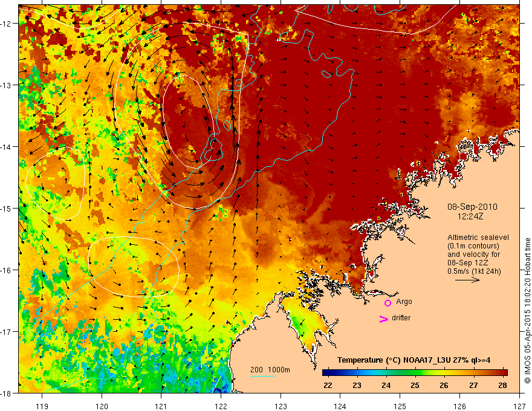532x411 pixels.
Task: Click the "(0.1m contours)" text line
Action: coord(473,246)
